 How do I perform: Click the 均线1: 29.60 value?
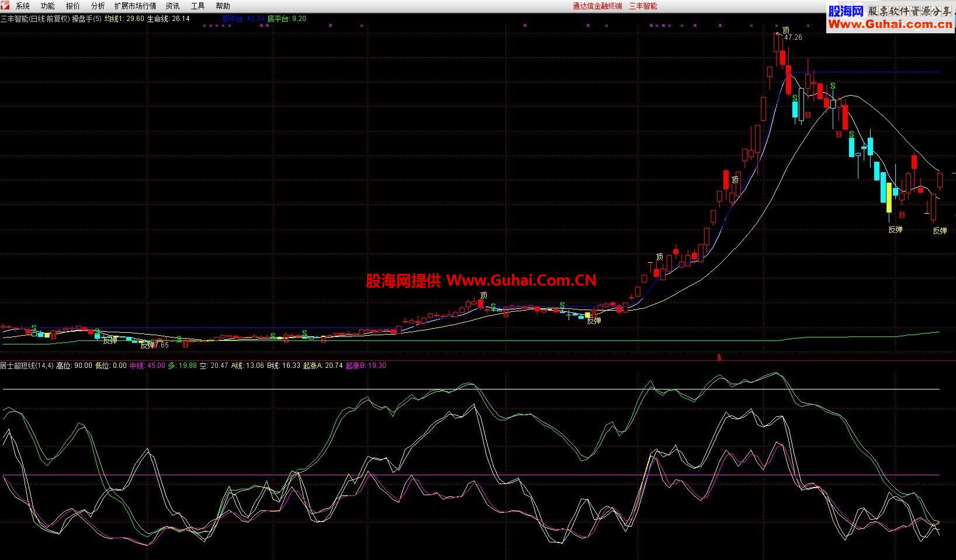(x=124, y=19)
